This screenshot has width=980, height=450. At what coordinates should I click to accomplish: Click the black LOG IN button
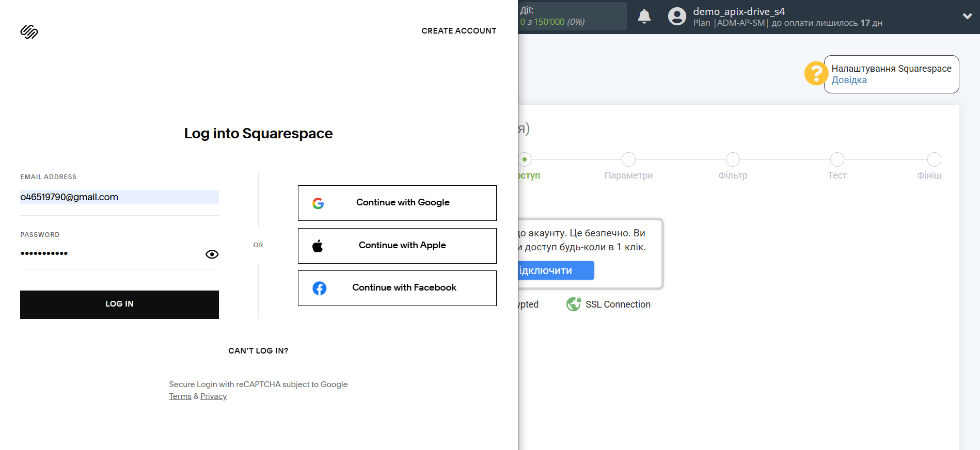click(x=119, y=304)
